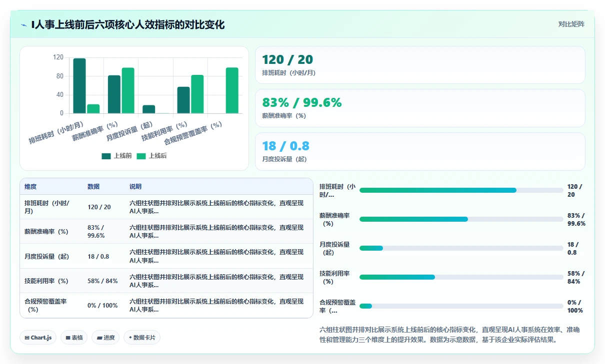Select the 120 / 20 排班耗时 data card
605x364 pixels.
[x=420, y=65]
